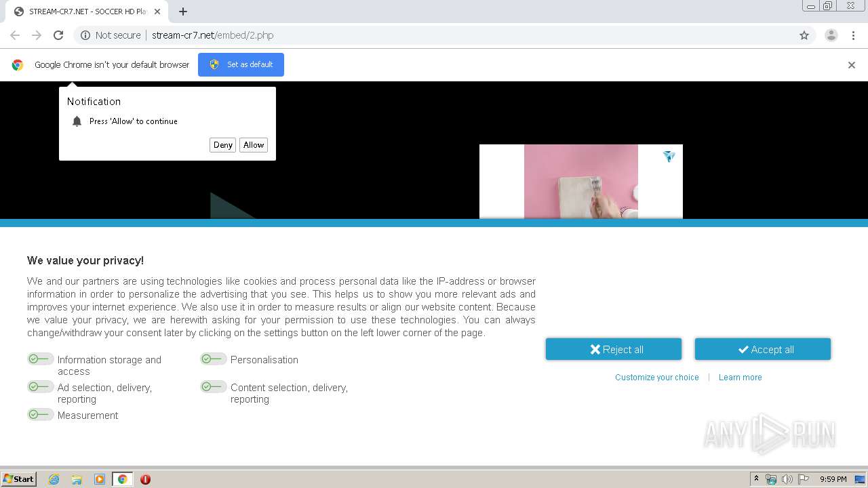The height and width of the screenshot is (488, 868).
Task: Click the 9:59 PM clock
Action: 833,479
